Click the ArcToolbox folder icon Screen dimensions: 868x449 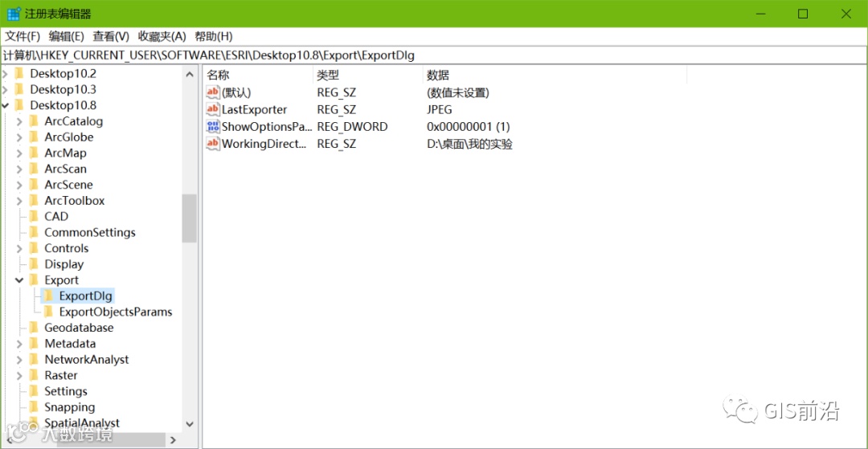click(x=34, y=201)
